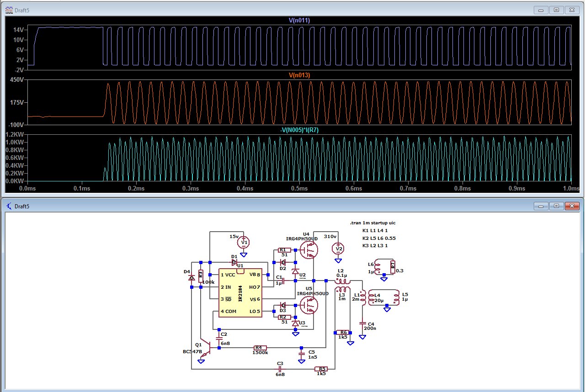Select inductor L5 symbol
The width and height of the screenshot is (585, 392).
tap(397, 298)
